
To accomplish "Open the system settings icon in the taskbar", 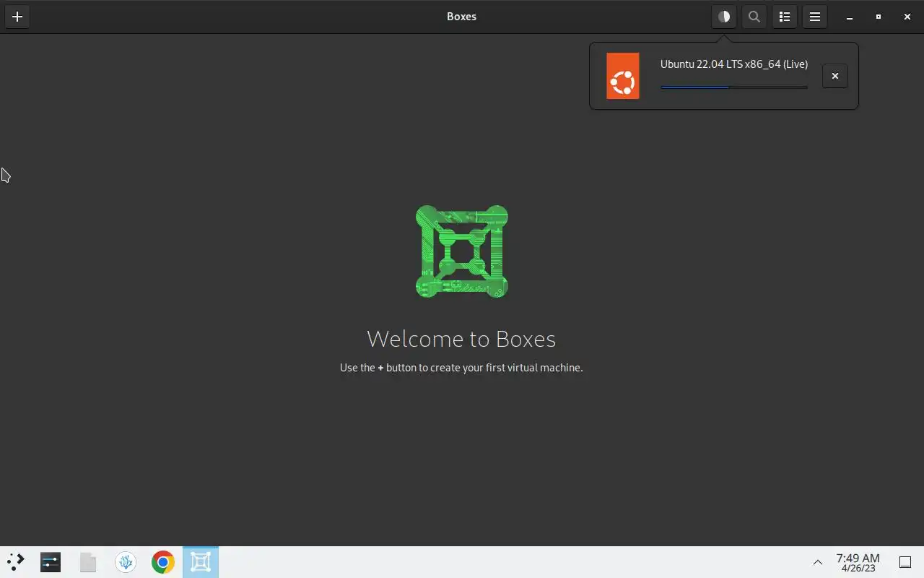I will tap(51, 562).
